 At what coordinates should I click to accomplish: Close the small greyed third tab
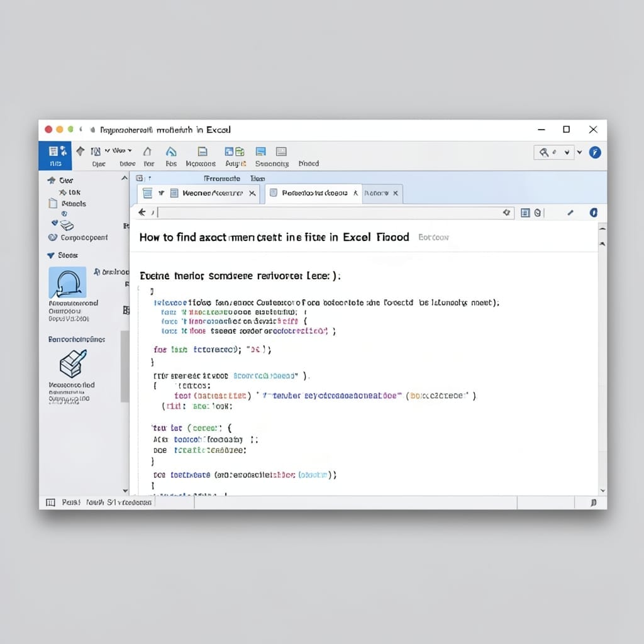(x=396, y=193)
